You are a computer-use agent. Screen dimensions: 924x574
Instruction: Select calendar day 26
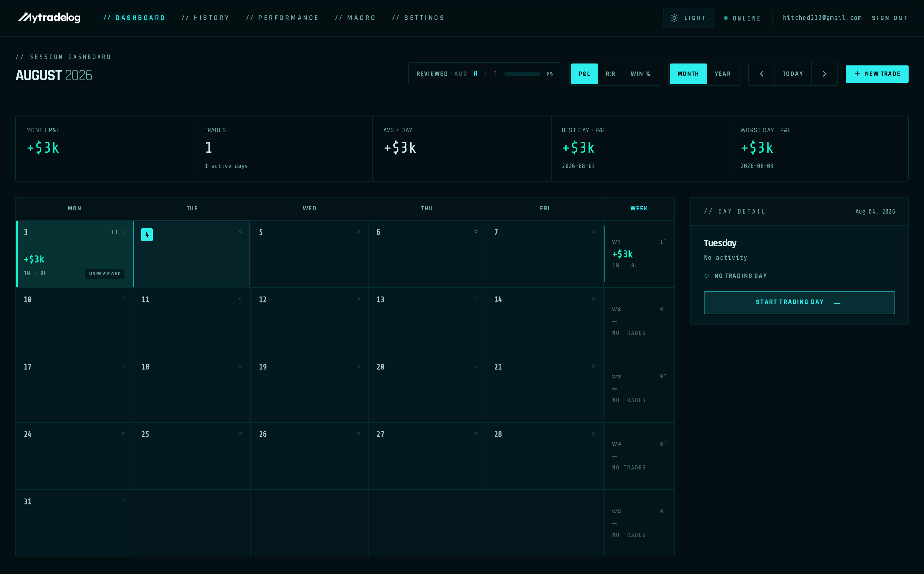pyautogui.click(x=310, y=456)
